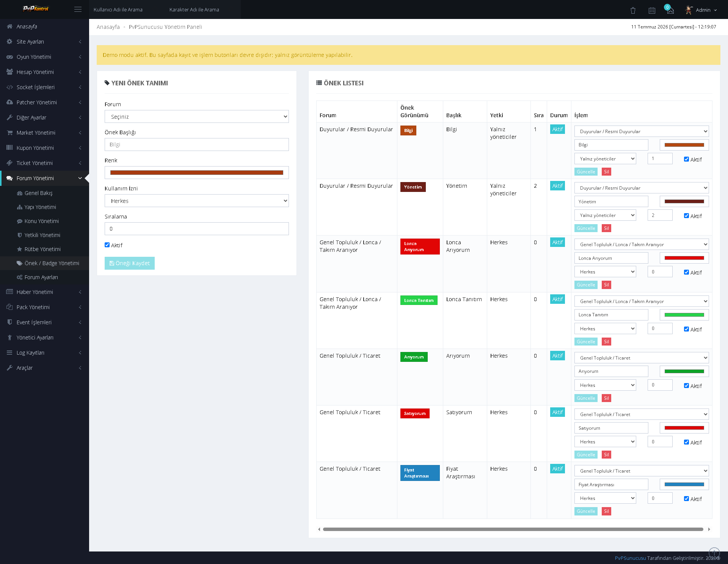This screenshot has width=728, height=564.
Task: Click the Forum Yönetimi chat bubbles icon
Action: 9,178
